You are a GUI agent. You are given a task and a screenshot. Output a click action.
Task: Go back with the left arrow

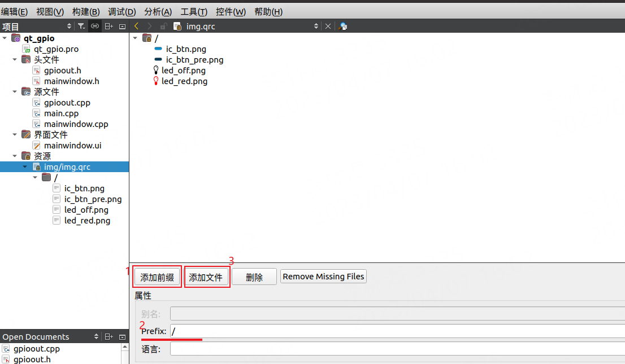coord(136,27)
